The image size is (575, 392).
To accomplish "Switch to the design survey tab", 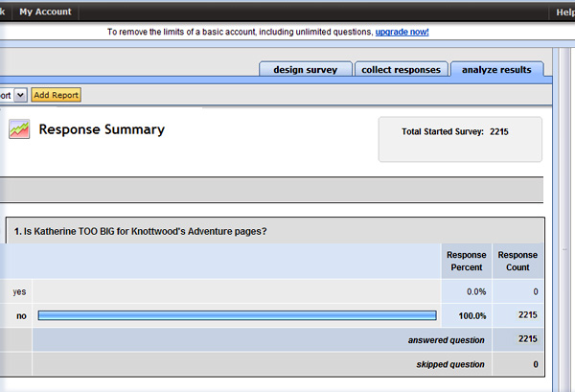I will click(303, 70).
